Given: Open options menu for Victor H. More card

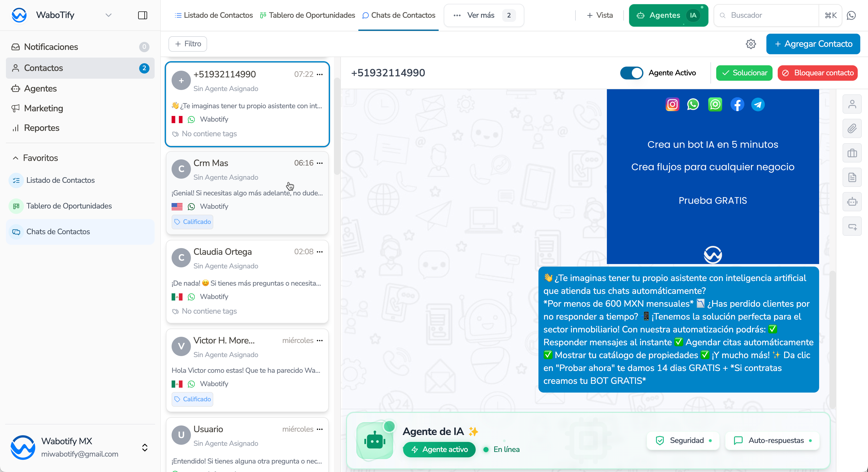Looking at the screenshot, I should click(x=320, y=340).
